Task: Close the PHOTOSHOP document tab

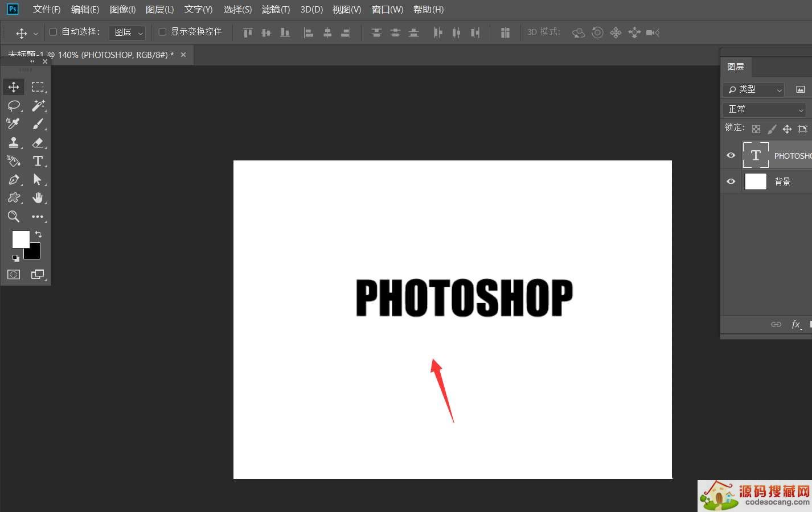Action: point(183,55)
